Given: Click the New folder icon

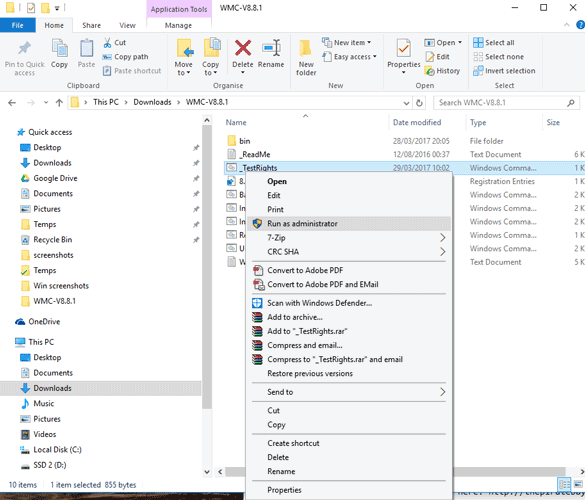Looking at the screenshot, I should pyautogui.click(x=306, y=49).
